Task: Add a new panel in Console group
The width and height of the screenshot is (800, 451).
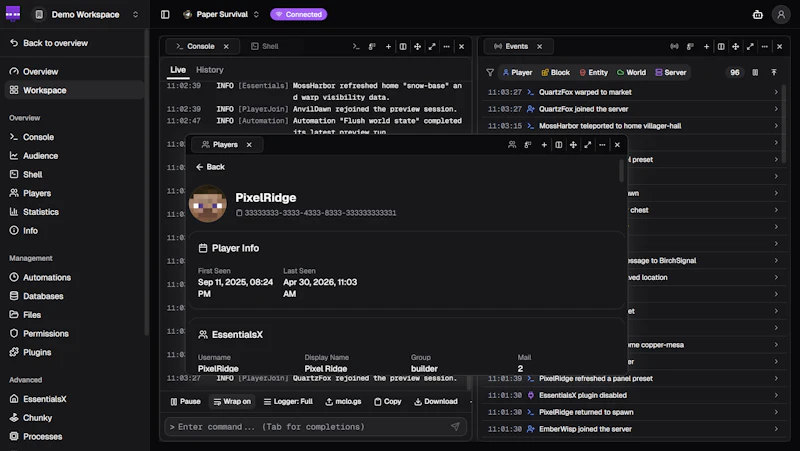Action: (x=388, y=46)
